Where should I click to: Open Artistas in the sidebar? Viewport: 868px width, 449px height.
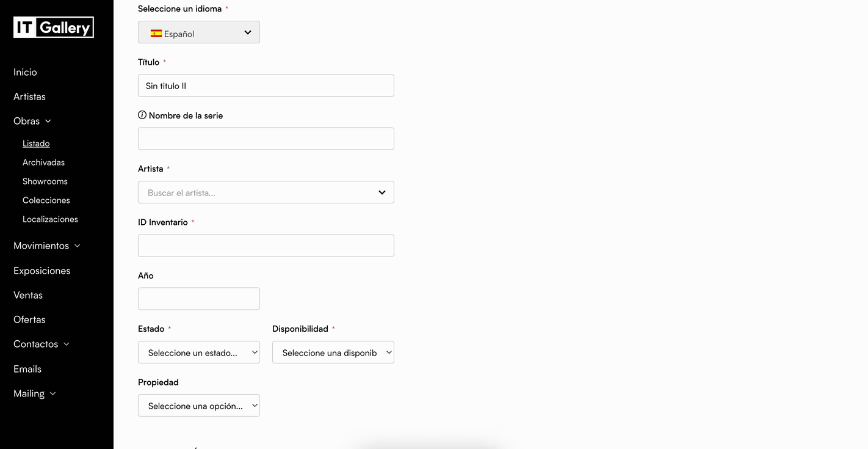pyautogui.click(x=29, y=97)
